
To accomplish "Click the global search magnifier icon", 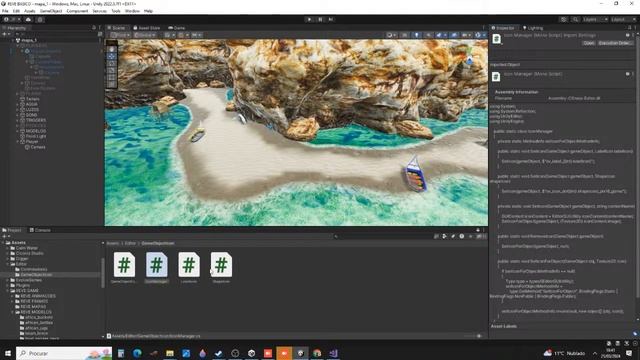I will point(575,19).
